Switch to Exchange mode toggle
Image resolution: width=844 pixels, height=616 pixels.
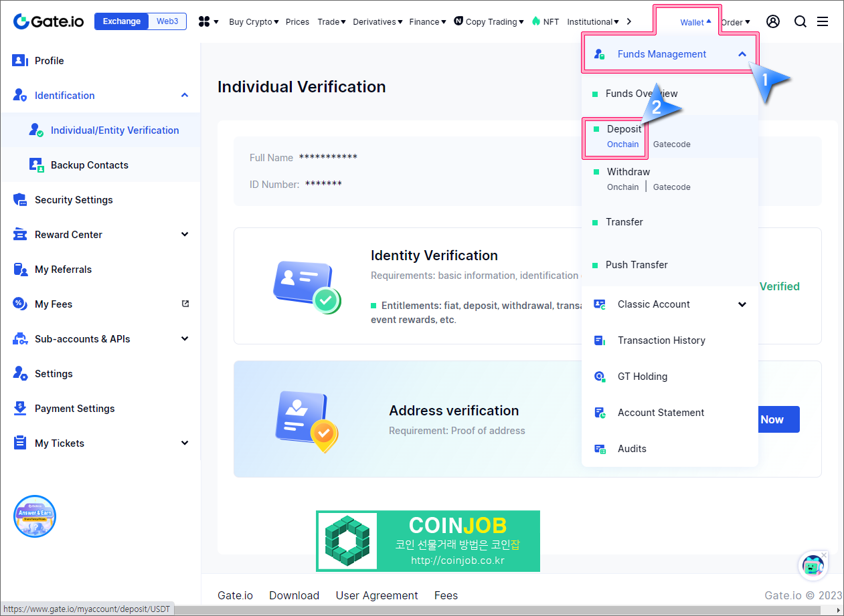[121, 21]
